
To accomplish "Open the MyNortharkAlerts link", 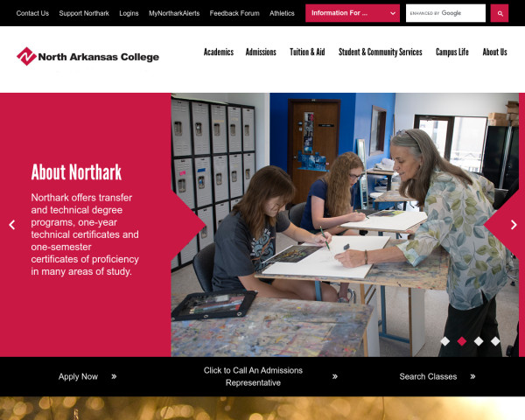I will [174, 13].
